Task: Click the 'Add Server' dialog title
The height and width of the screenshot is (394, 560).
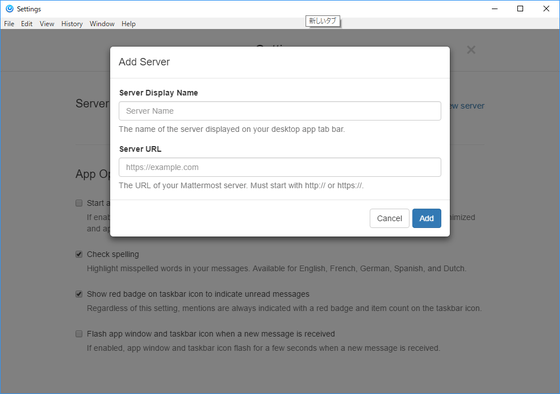Action: (x=144, y=62)
